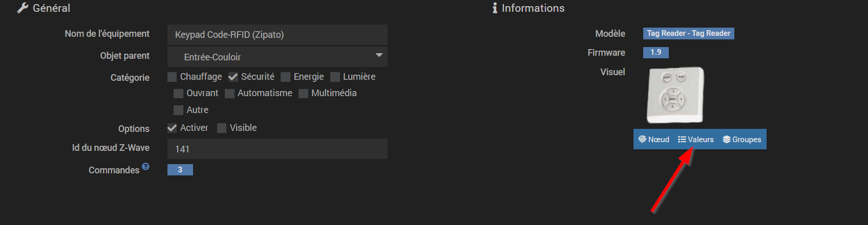Screen dimensions: 868x225
Task: Check the Multimédia category box
Action: pos(303,94)
